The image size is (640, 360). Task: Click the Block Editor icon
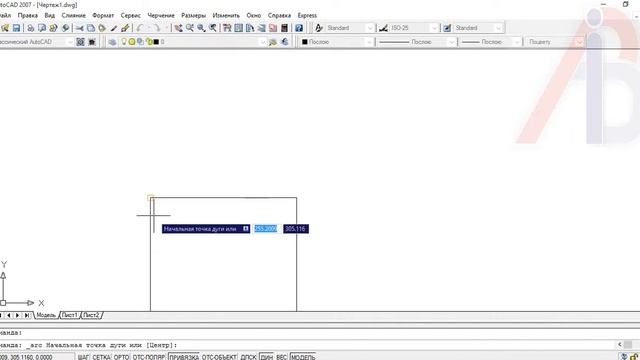point(125,28)
